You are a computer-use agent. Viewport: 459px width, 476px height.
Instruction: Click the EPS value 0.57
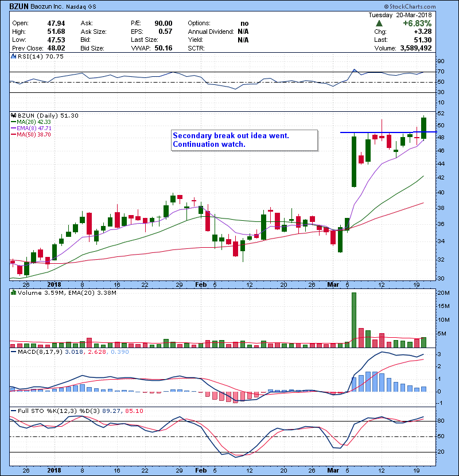click(165, 32)
